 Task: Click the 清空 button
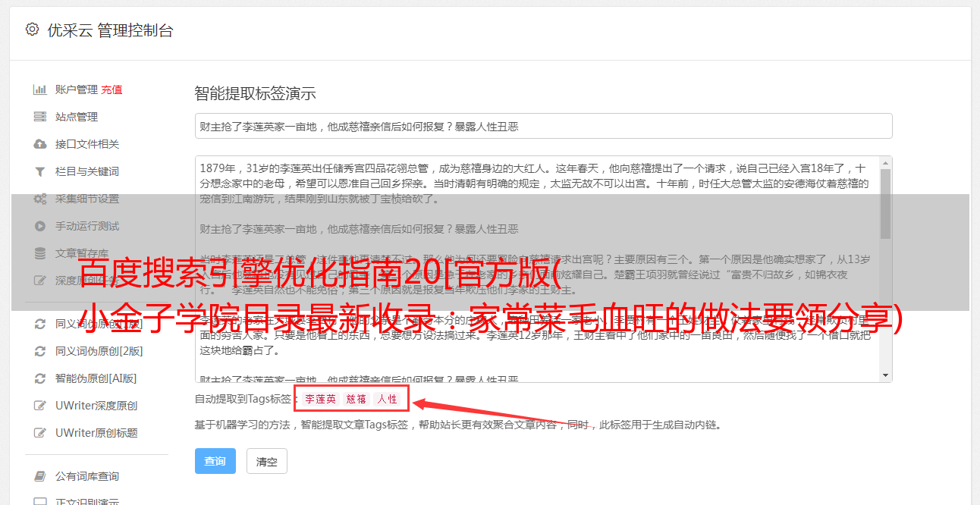click(266, 461)
